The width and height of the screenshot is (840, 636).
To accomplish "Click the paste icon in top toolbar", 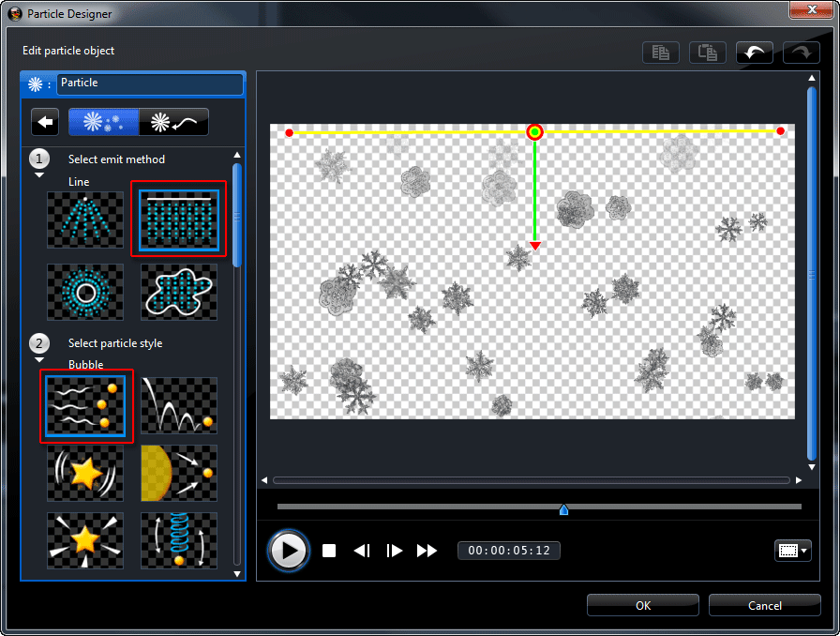I will click(707, 53).
